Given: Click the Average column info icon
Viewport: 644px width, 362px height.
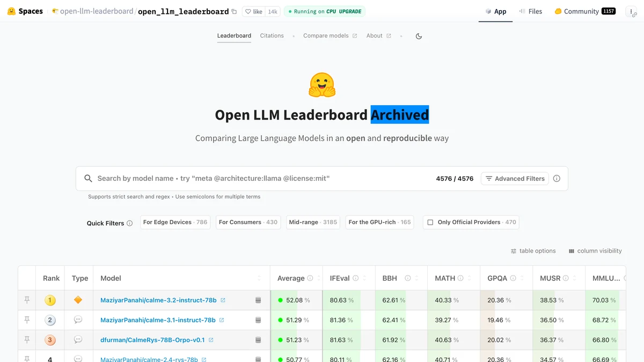Looking at the screenshot, I should pyautogui.click(x=310, y=278).
